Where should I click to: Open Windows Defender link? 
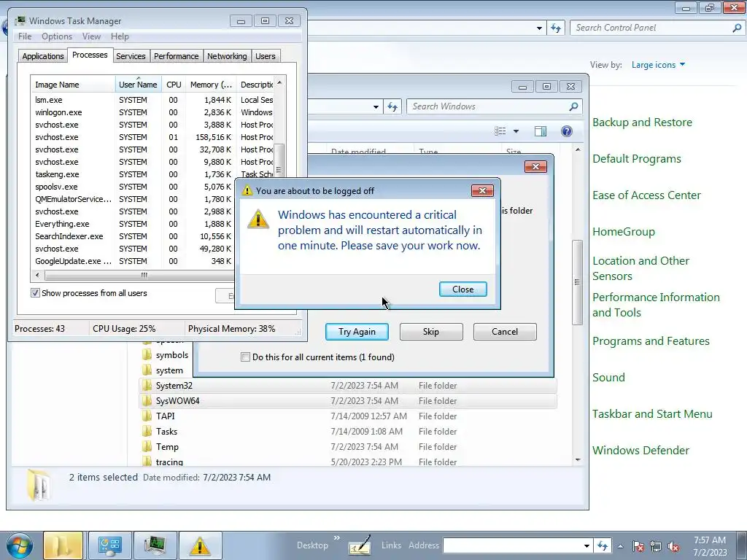tap(640, 450)
